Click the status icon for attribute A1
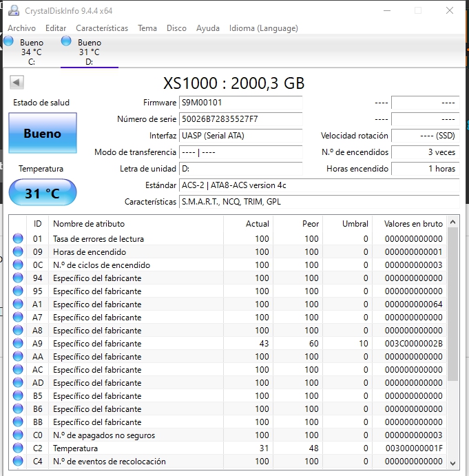The image size is (469, 476). point(18,304)
